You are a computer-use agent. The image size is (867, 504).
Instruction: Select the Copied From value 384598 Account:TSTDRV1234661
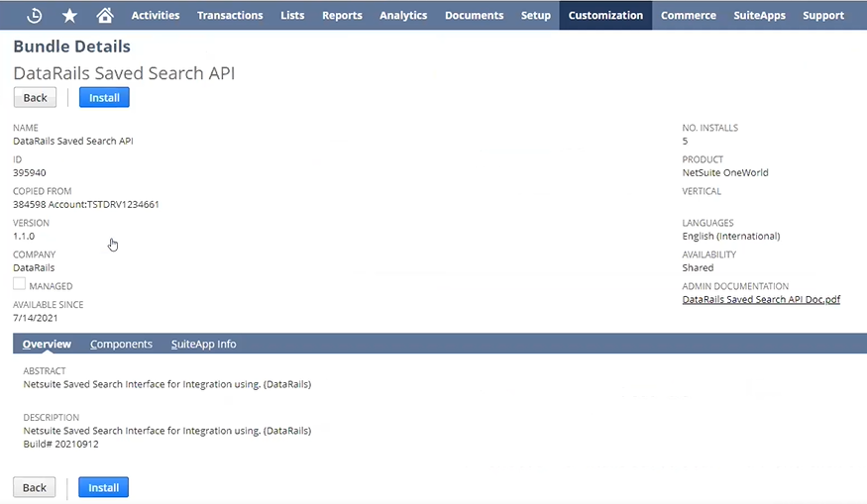86,205
